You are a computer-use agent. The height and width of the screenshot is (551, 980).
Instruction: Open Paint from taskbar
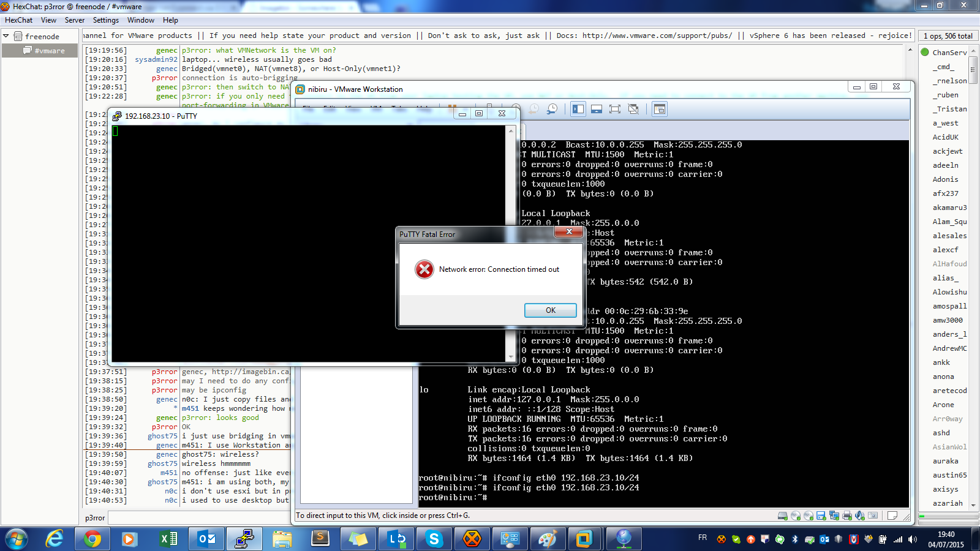click(548, 539)
